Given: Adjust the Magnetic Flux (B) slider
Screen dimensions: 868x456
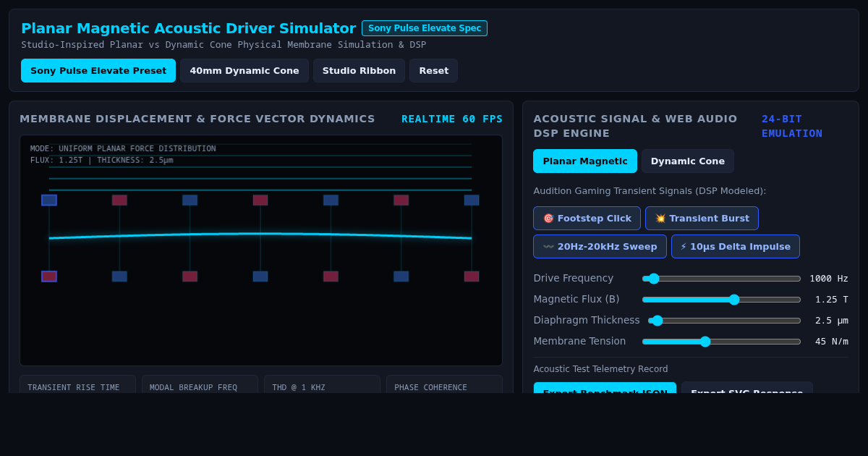Looking at the screenshot, I should tap(721, 300).
